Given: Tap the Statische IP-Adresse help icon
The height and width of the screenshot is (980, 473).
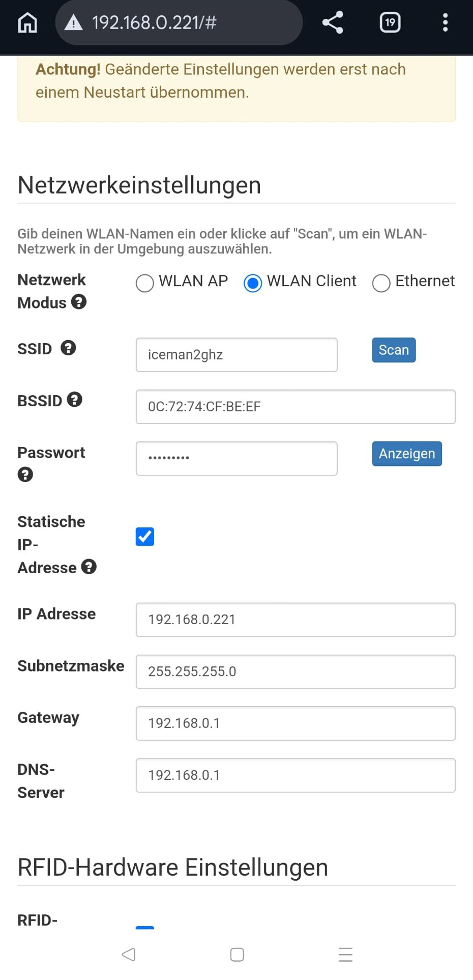Looking at the screenshot, I should (88, 567).
